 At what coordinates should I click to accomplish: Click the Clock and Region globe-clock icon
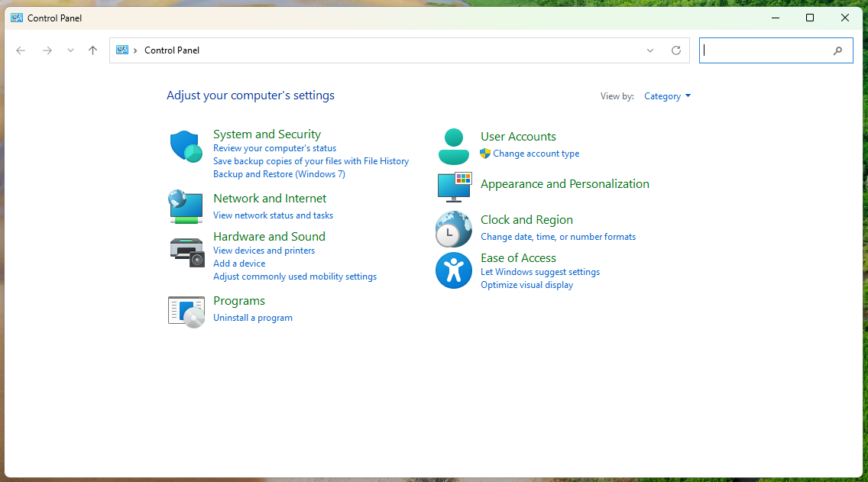(453, 229)
